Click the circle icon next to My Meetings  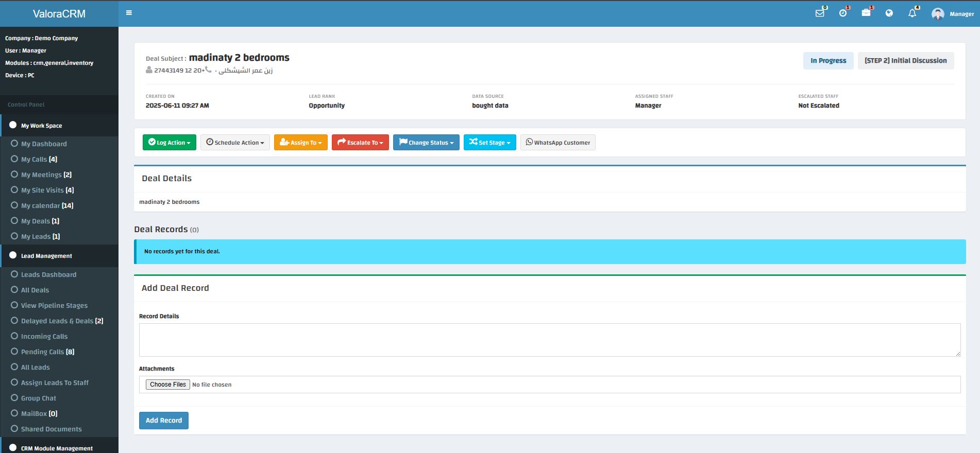click(x=14, y=175)
